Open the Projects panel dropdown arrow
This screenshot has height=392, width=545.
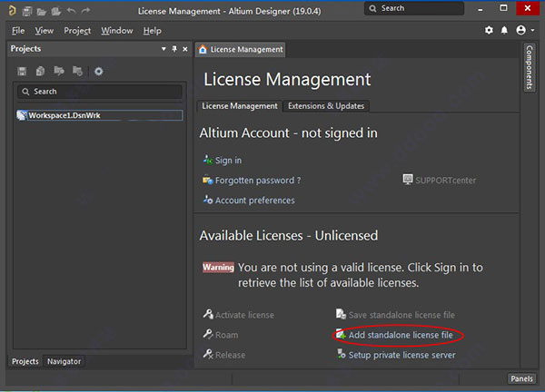pos(163,49)
